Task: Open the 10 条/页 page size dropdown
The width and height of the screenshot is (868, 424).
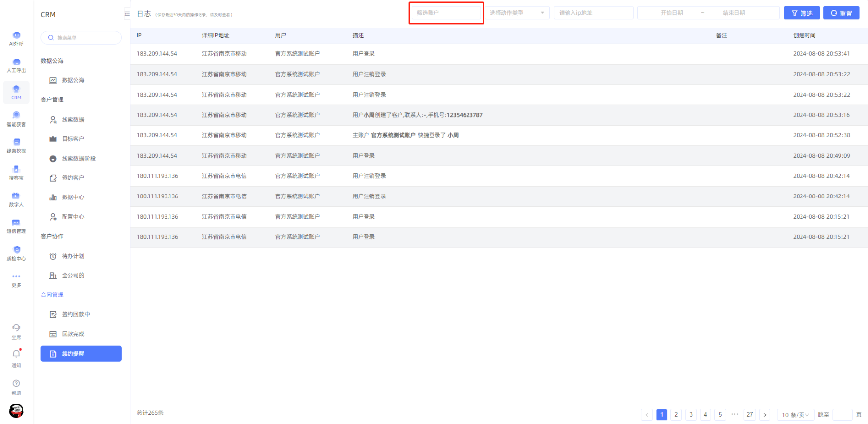Action: point(795,415)
